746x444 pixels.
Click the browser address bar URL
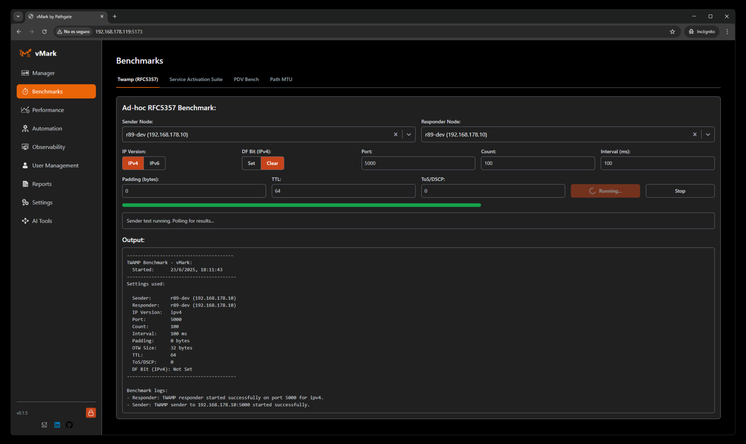[x=118, y=31]
